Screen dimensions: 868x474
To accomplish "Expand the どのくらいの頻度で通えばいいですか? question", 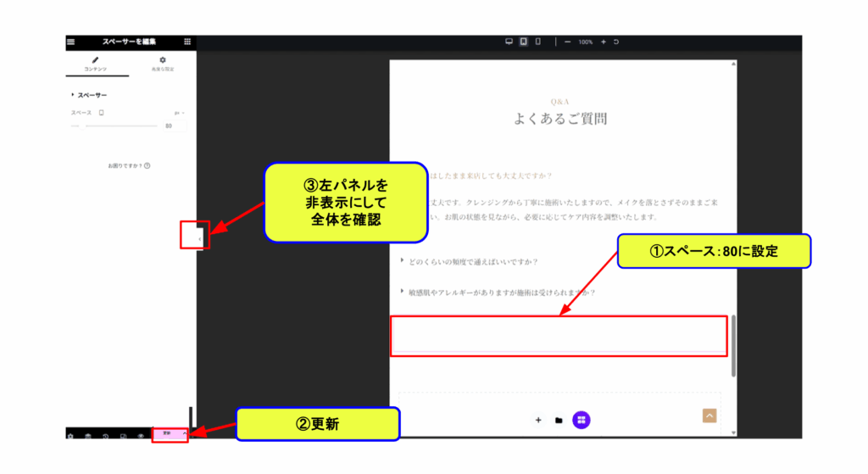I will pos(473,262).
